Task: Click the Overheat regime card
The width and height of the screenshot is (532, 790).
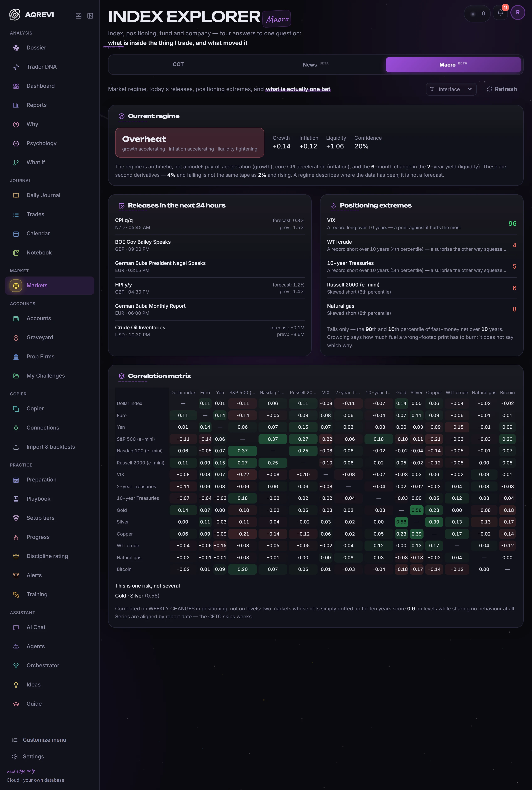Action: click(x=190, y=143)
